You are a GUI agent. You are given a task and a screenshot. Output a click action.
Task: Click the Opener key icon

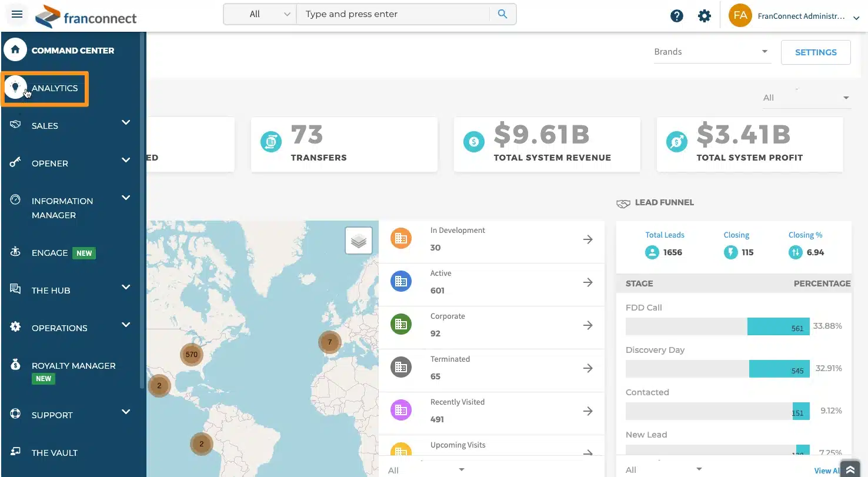[15, 162]
